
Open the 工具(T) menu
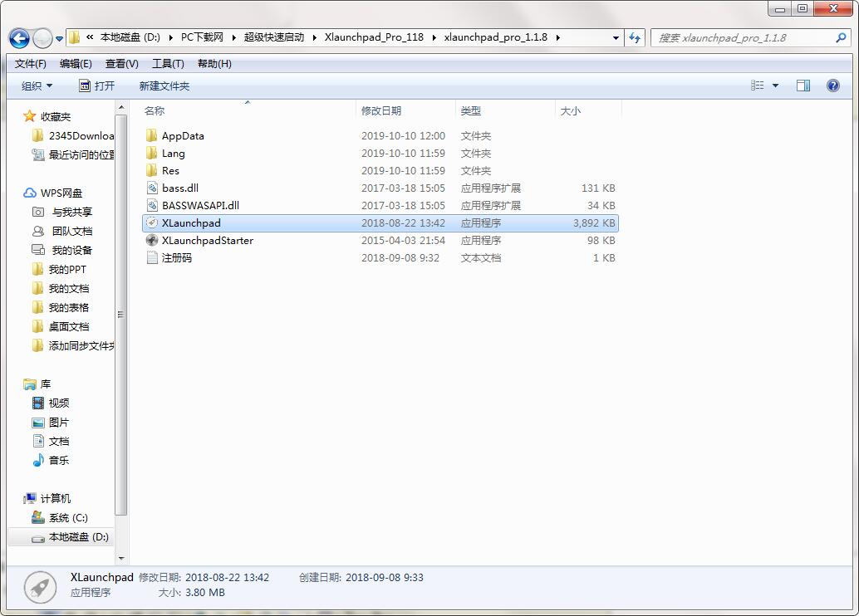click(168, 64)
